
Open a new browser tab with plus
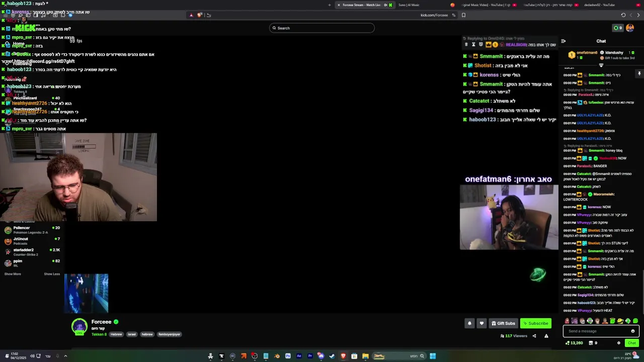point(330,5)
